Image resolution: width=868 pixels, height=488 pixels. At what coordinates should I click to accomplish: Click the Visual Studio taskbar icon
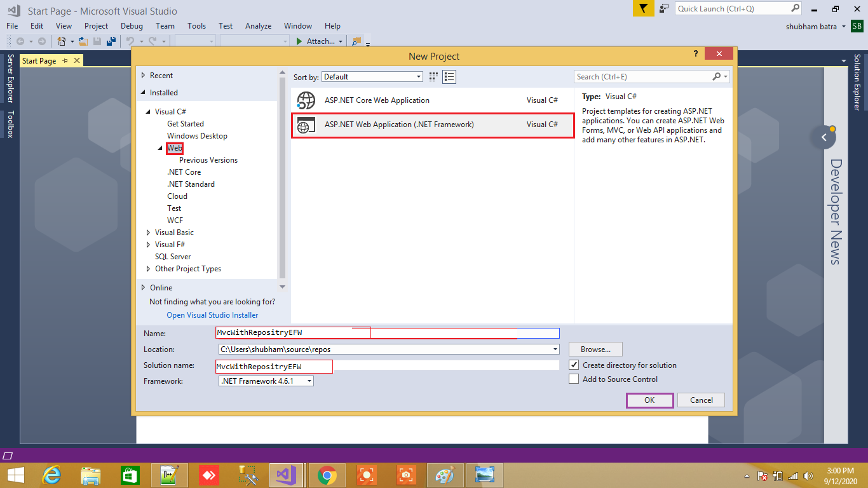point(287,475)
